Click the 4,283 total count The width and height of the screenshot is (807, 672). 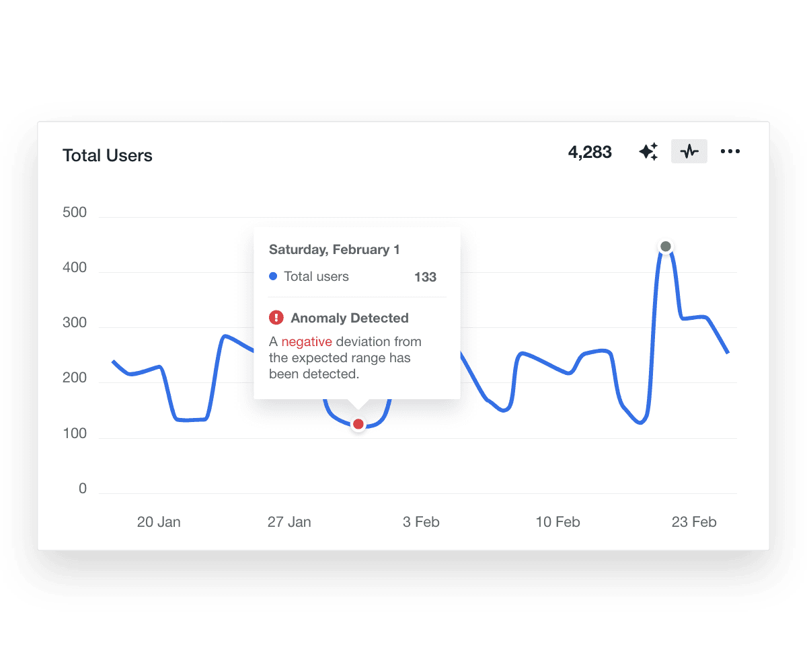pos(590,153)
